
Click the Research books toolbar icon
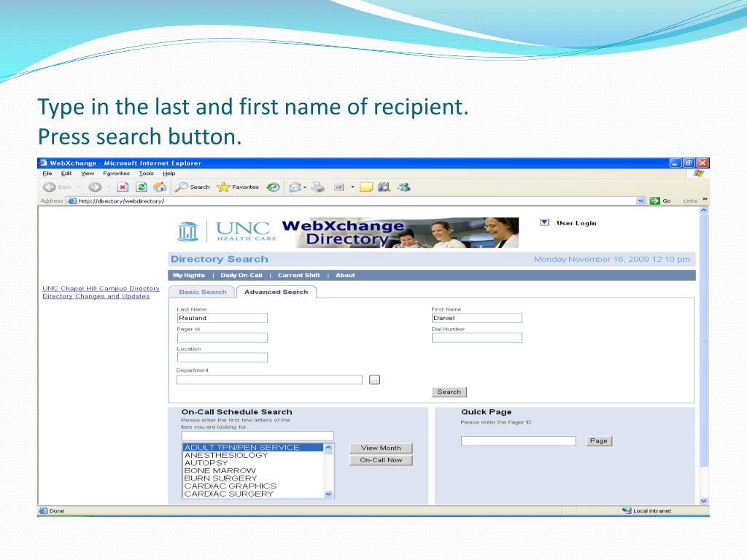(384, 187)
